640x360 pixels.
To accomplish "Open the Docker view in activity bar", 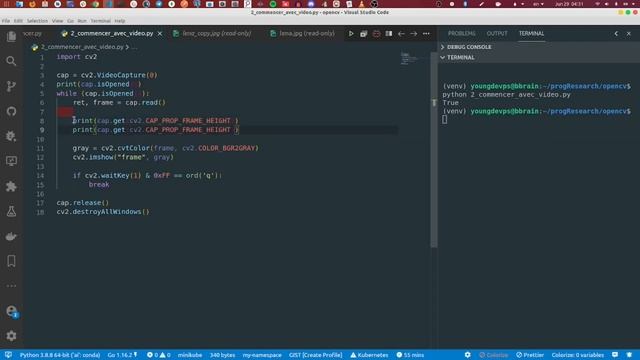I will coord(11,236).
